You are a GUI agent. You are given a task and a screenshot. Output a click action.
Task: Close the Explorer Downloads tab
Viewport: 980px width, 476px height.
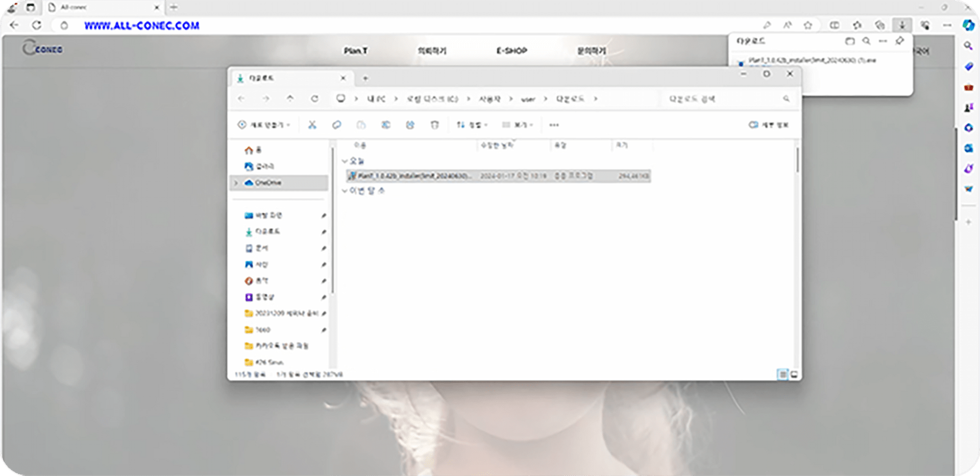343,78
